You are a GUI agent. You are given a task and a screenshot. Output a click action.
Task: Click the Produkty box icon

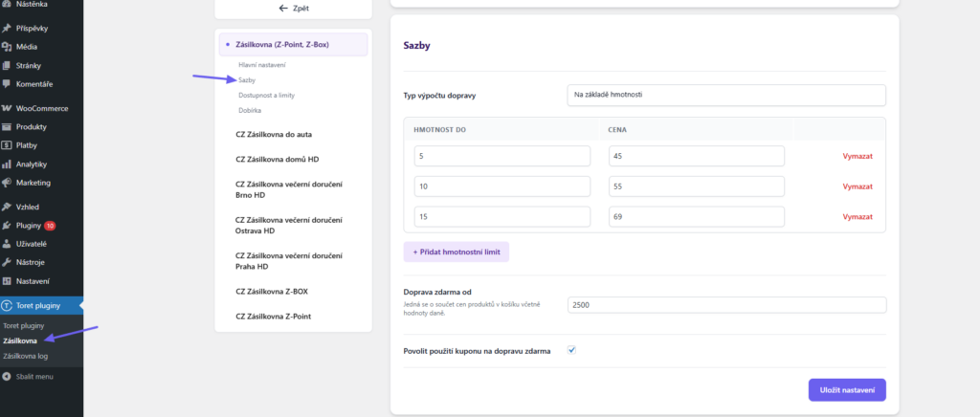point(7,126)
